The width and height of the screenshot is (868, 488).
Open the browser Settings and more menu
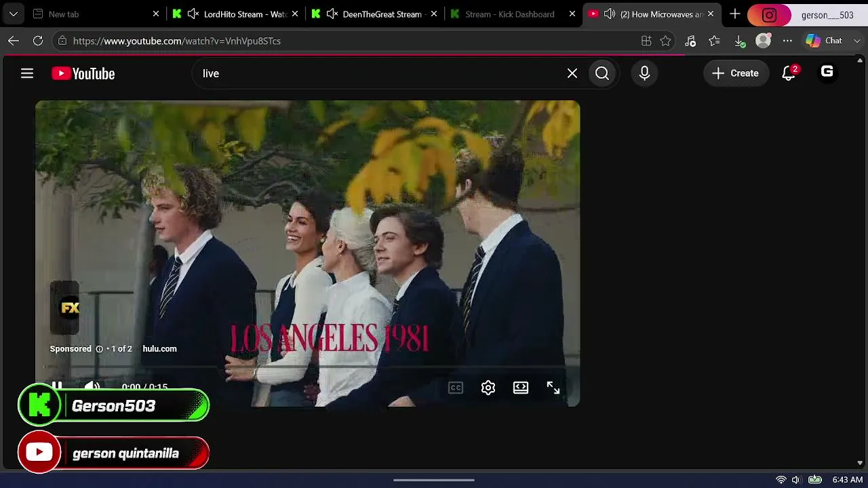(x=787, y=41)
